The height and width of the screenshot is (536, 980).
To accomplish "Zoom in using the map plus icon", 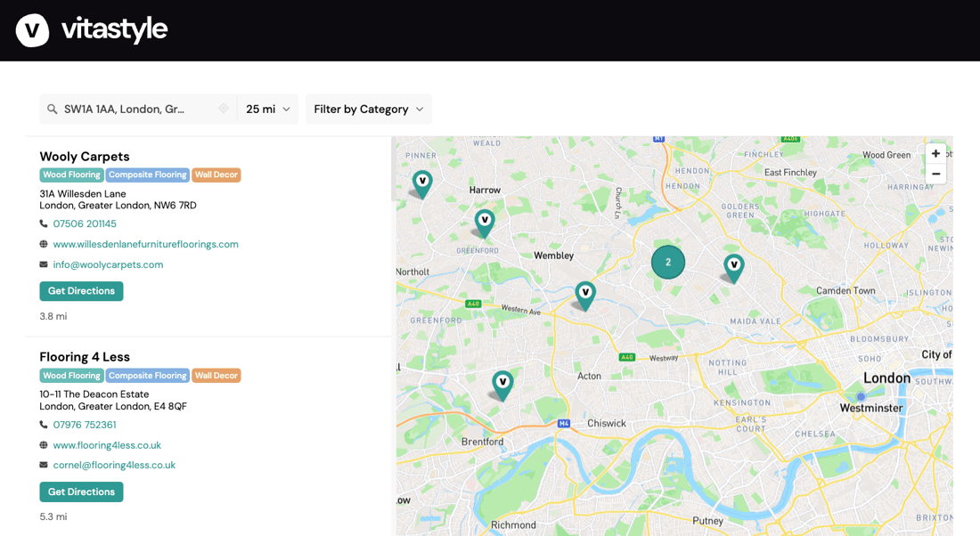I will click(x=935, y=152).
